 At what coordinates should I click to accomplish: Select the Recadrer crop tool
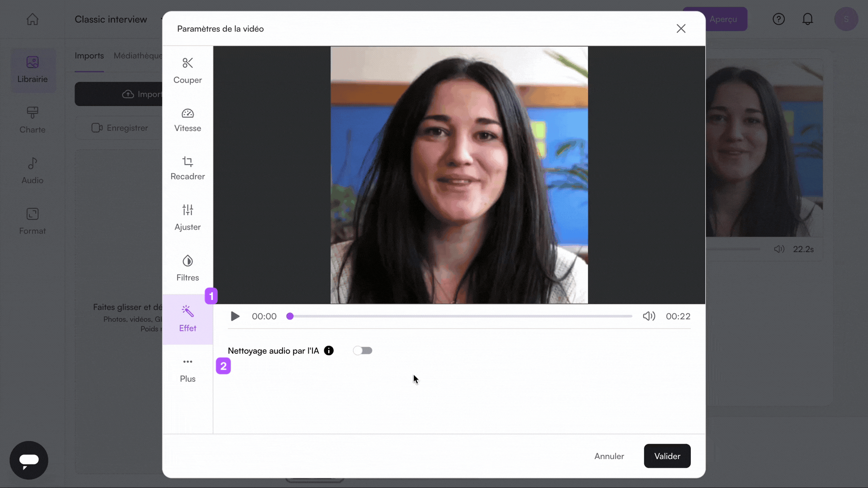coord(188,168)
